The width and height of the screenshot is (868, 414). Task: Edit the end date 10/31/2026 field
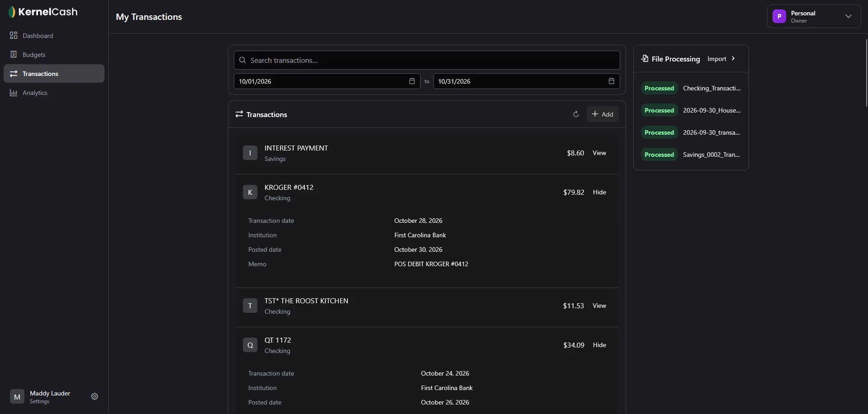(526, 81)
